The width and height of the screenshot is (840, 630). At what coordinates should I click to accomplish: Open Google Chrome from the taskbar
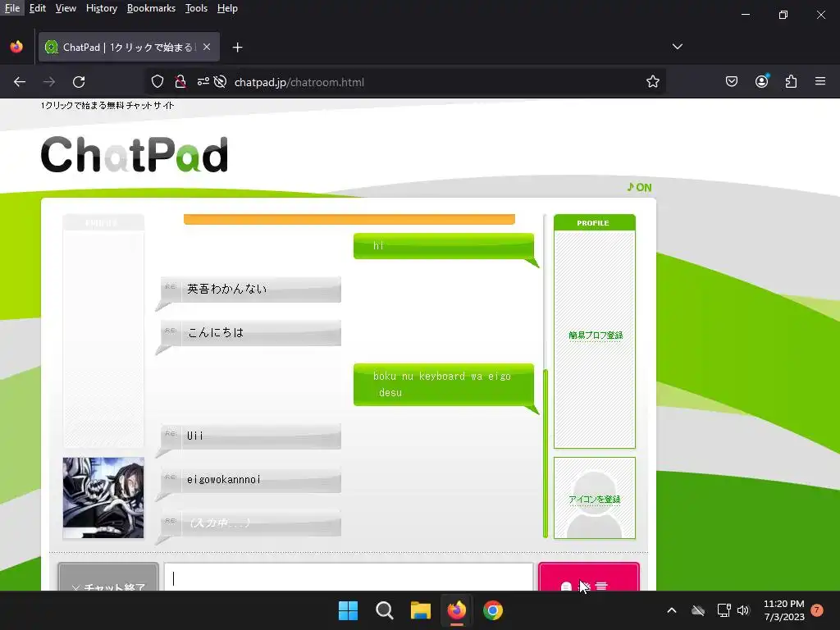(493, 610)
